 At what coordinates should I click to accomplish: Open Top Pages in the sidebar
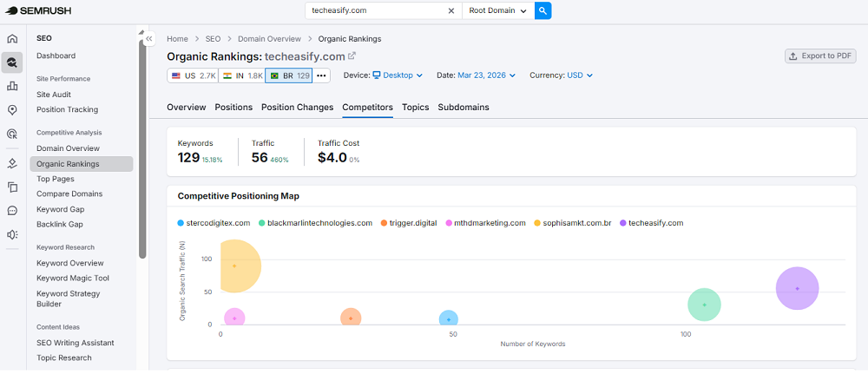56,179
